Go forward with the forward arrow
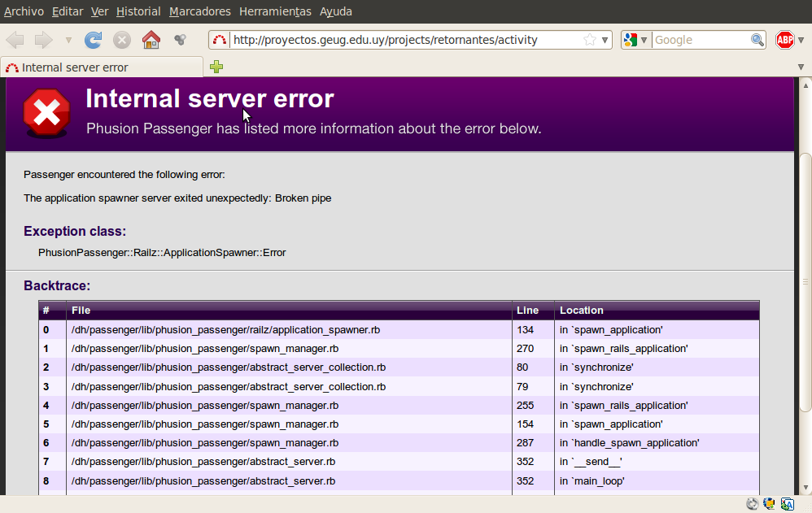Viewport: 812px width, 513px height. 43,40
